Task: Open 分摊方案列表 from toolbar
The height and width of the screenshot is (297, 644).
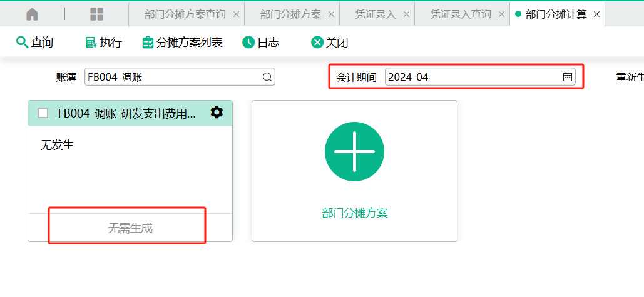Action: 182,43
